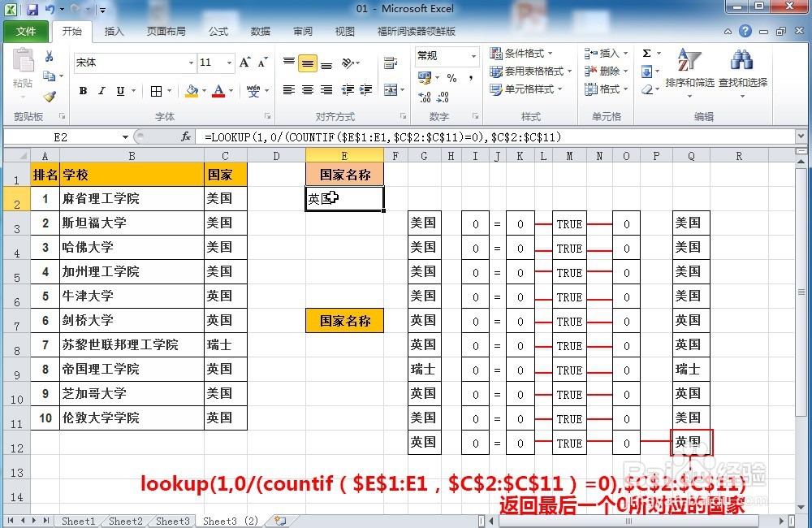
Task: Toggle middle vertical alignment
Action: (x=308, y=63)
